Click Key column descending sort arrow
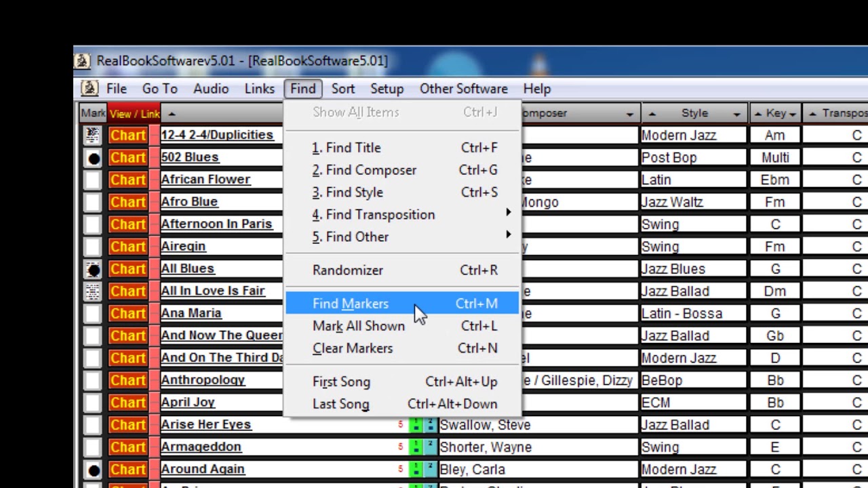This screenshot has width=868, height=488. pos(792,114)
